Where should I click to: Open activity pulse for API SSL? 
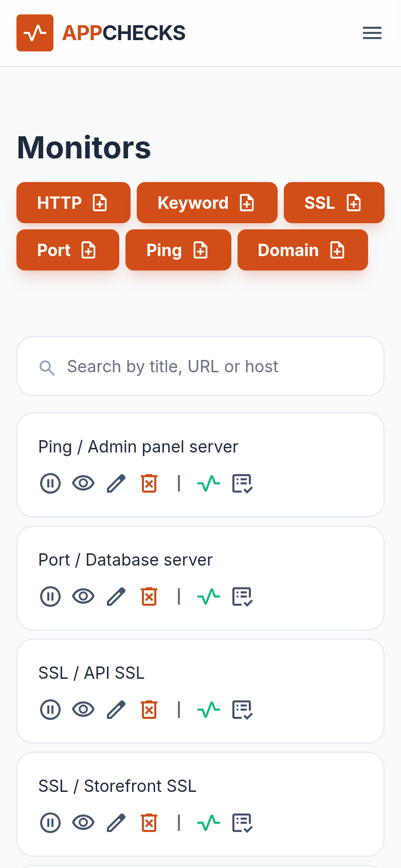209,710
